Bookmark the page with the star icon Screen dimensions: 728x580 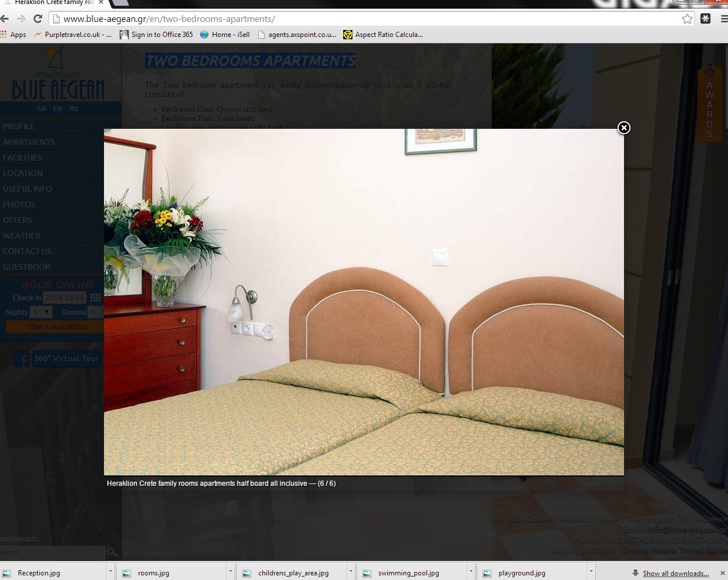pyautogui.click(x=687, y=18)
